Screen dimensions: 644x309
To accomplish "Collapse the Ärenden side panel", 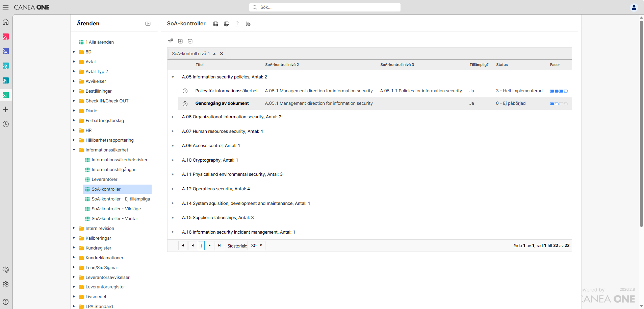I will [x=148, y=24].
